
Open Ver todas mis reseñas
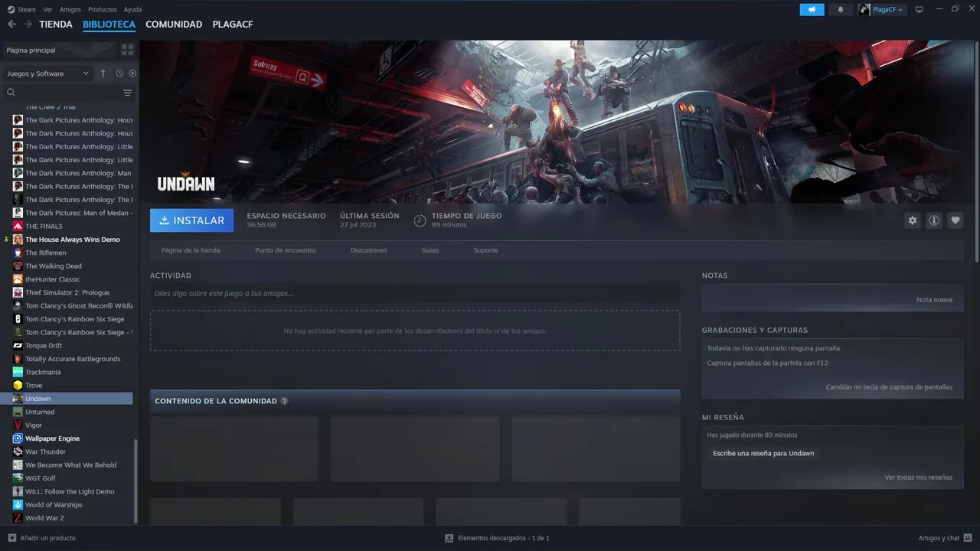coord(919,478)
